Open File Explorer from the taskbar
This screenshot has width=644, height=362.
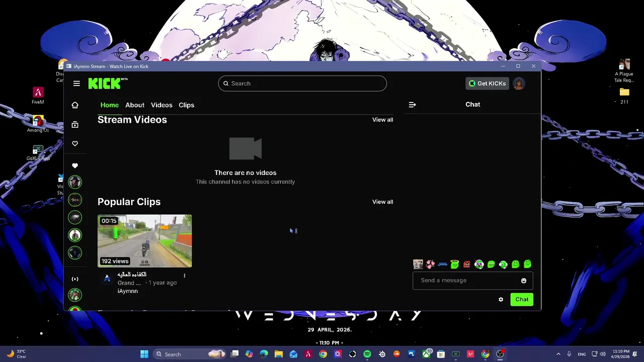[x=279, y=354]
